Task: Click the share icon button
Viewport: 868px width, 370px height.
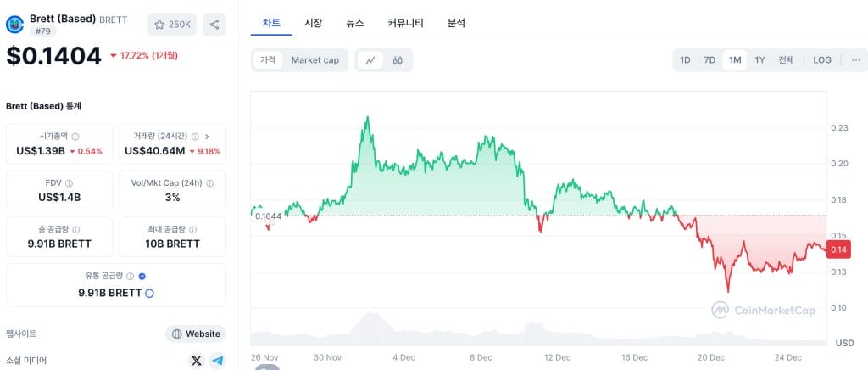Action: pyautogui.click(x=214, y=25)
